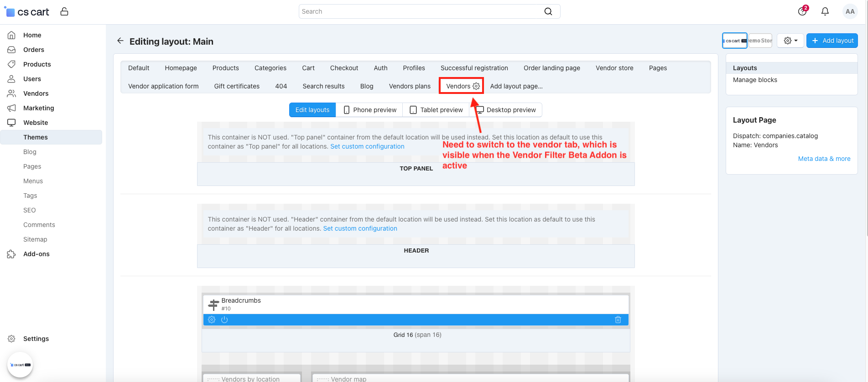The height and width of the screenshot is (382, 868).
Task: Select Edit layouts mode
Action: point(312,110)
